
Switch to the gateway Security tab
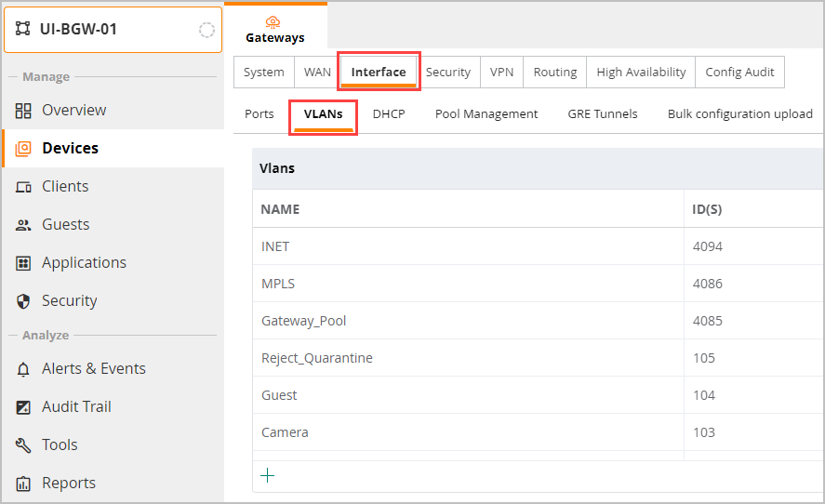(x=448, y=73)
